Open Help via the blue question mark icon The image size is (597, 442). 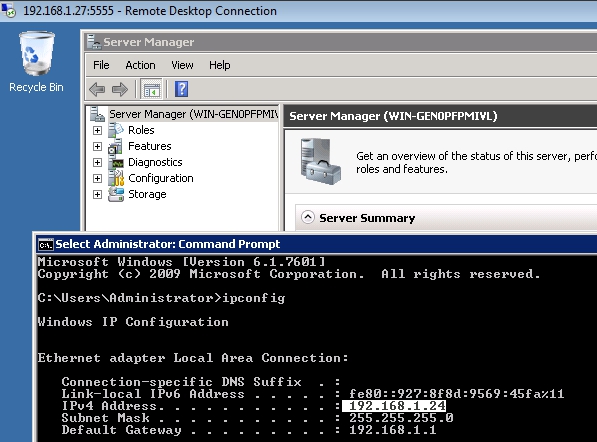[181, 89]
